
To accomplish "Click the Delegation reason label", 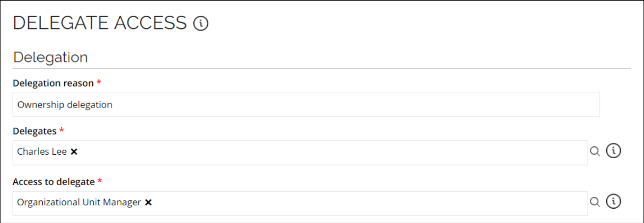I will [53, 83].
